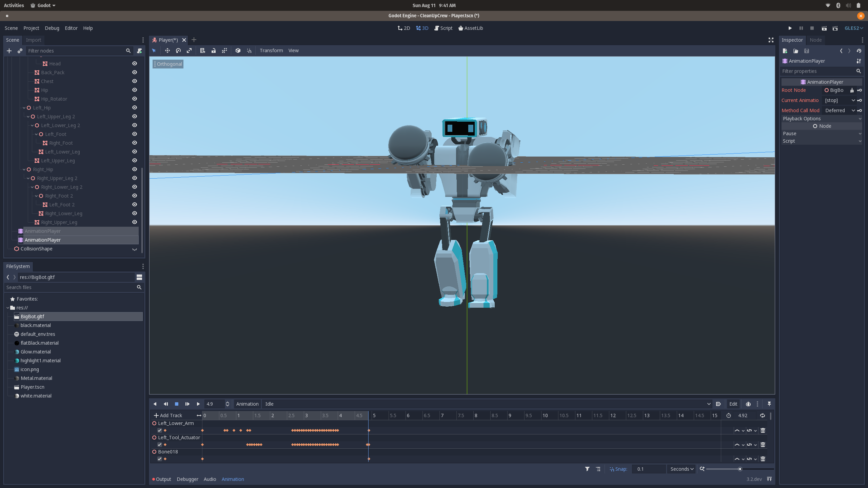Hide the Right_Hip node
The image size is (868, 488).
click(135, 169)
